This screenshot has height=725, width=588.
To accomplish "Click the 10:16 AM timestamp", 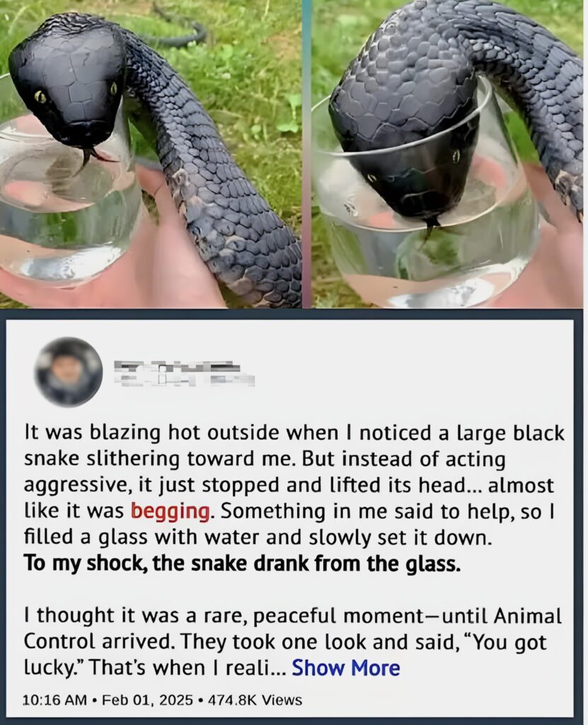I will pos(54,700).
